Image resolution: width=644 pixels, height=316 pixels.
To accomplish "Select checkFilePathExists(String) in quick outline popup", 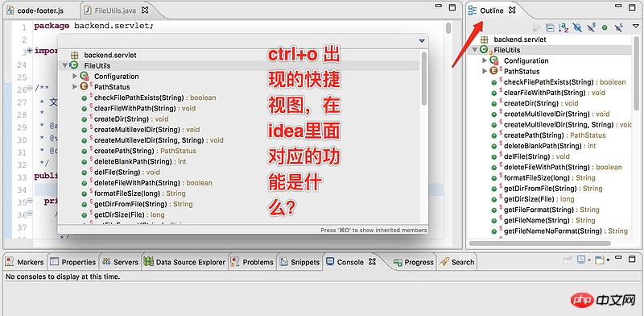I will pyautogui.click(x=155, y=98).
